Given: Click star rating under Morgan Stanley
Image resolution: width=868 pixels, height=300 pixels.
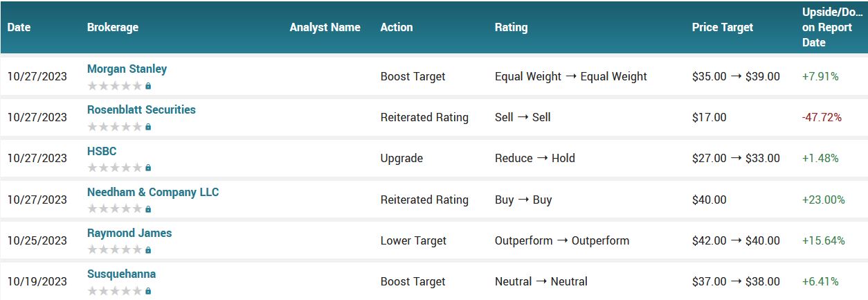Looking at the screenshot, I should [115, 86].
